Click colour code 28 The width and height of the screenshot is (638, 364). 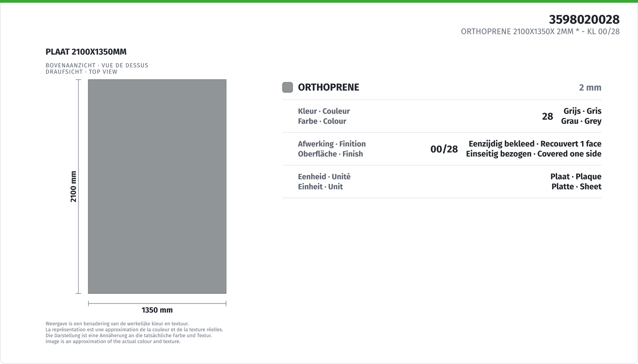[547, 116]
